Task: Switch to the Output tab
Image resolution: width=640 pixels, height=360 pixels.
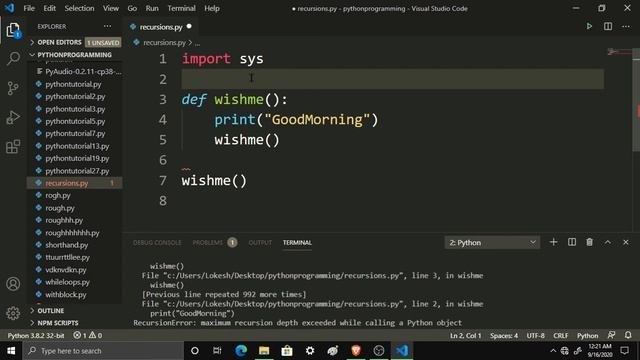Action: pyautogui.click(x=260, y=243)
